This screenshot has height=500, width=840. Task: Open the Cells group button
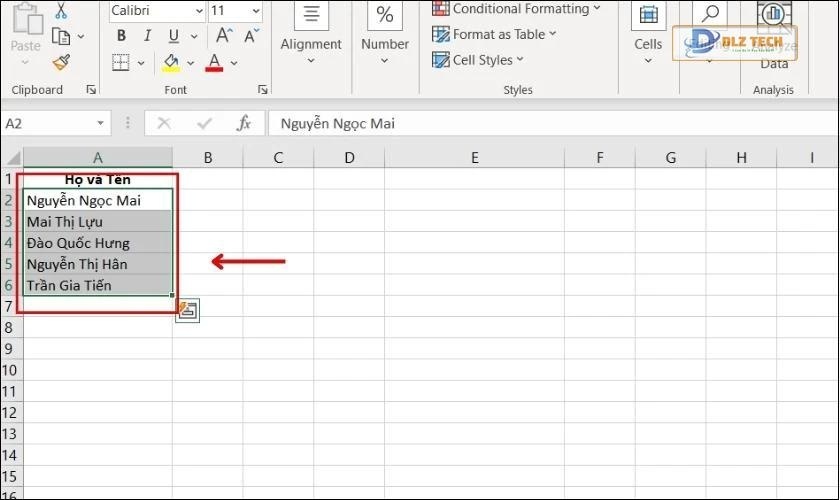648,35
